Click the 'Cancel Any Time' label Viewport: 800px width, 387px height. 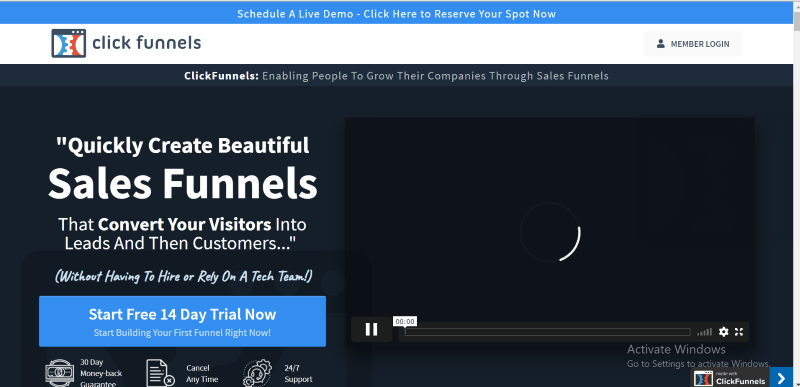coord(202,374)
